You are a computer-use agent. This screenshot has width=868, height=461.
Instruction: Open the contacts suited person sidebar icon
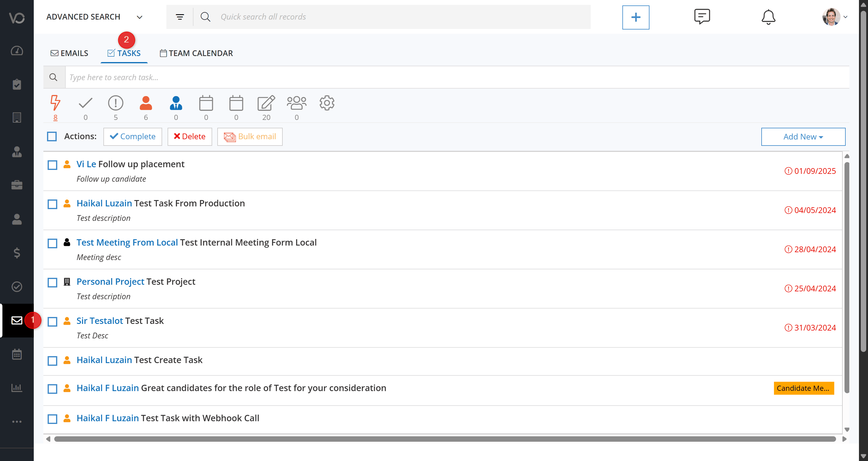[x=17, y=152]
